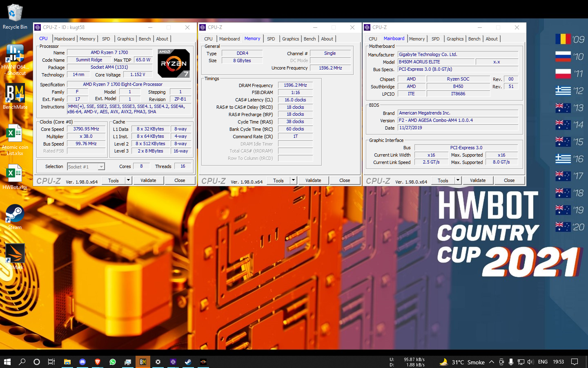Click the Model field B450M AORUS ELITE
Image resolution: width=588 pixels, height=368 pixels.
436,62
